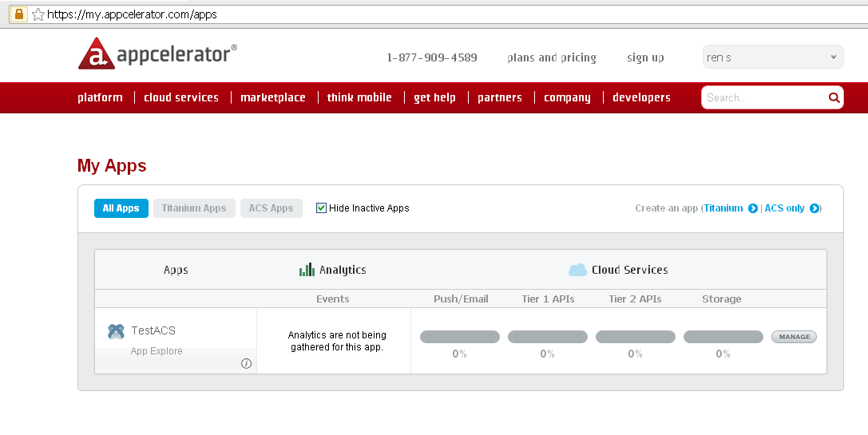This screenshot has width=868, height=435.
Task: Click the Analytics heading text
Action: pyautogui.click(x=343, y=270)
